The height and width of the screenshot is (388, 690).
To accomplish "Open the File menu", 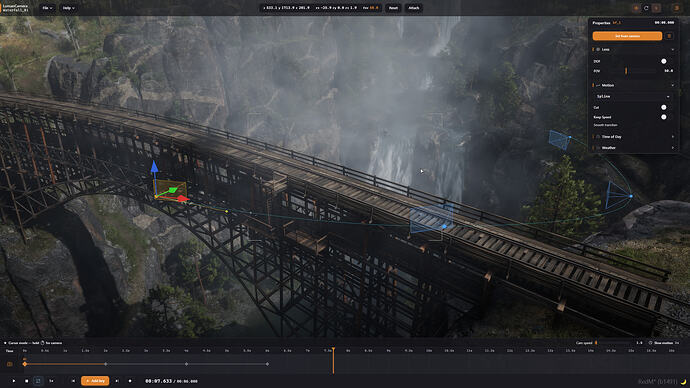I will coord(47,8).
